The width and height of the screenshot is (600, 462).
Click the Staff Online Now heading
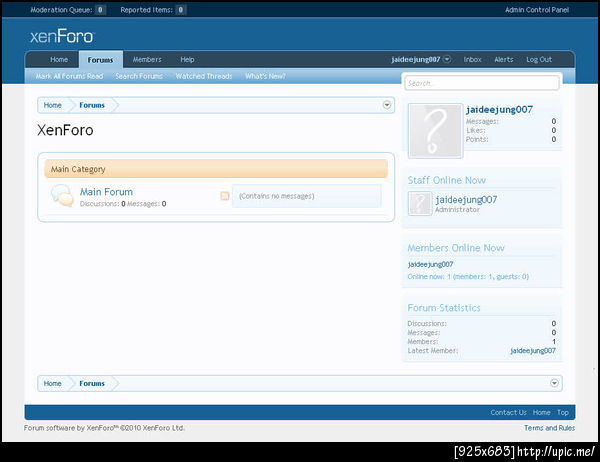click(x=447, y=180)
